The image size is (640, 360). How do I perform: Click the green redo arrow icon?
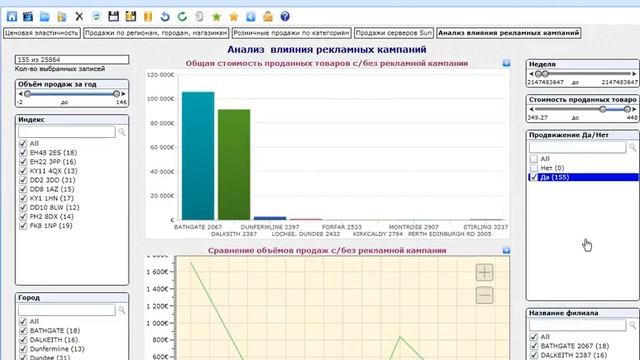[182, 16]
